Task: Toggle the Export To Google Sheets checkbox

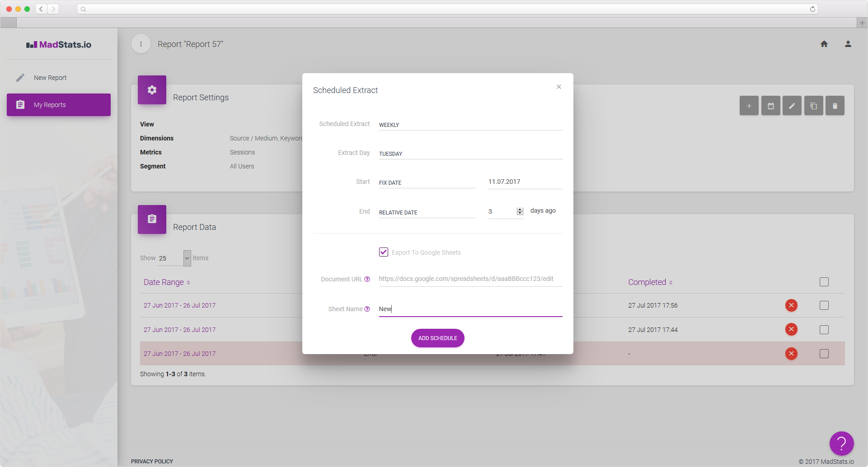Action: point(384,252)
